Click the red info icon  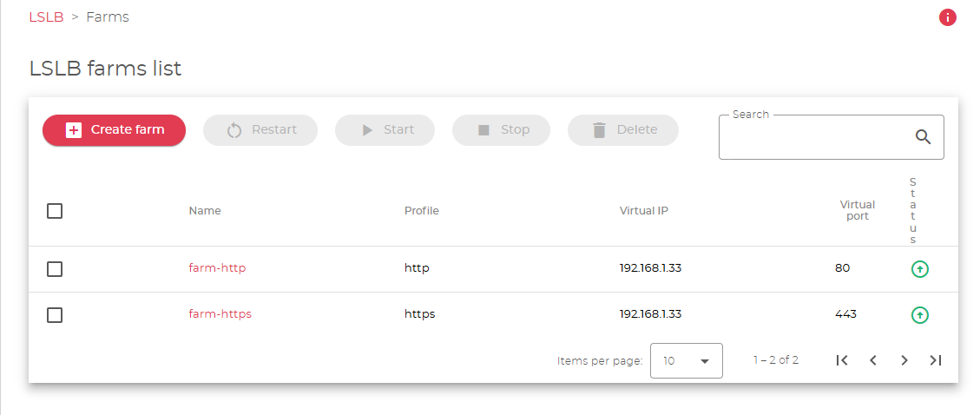click(948, 17)
